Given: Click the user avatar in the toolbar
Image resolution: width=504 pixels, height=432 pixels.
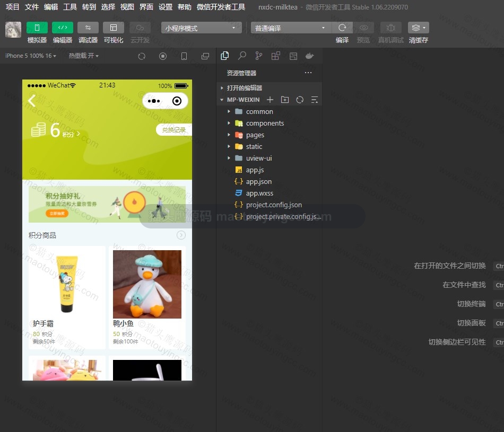Looking at the screenshot, I should [13, 30].
